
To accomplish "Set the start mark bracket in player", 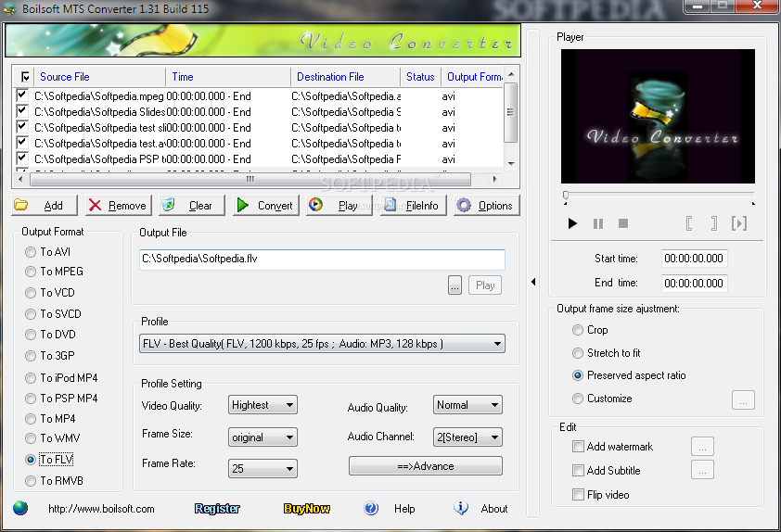I will point(689,223).
